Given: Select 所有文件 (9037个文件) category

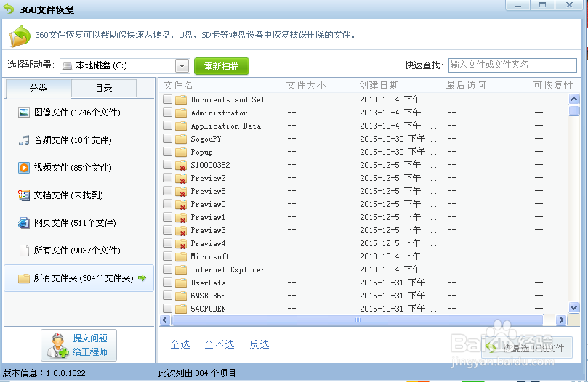Looking at the screenshot, I should tap(77, 251).
